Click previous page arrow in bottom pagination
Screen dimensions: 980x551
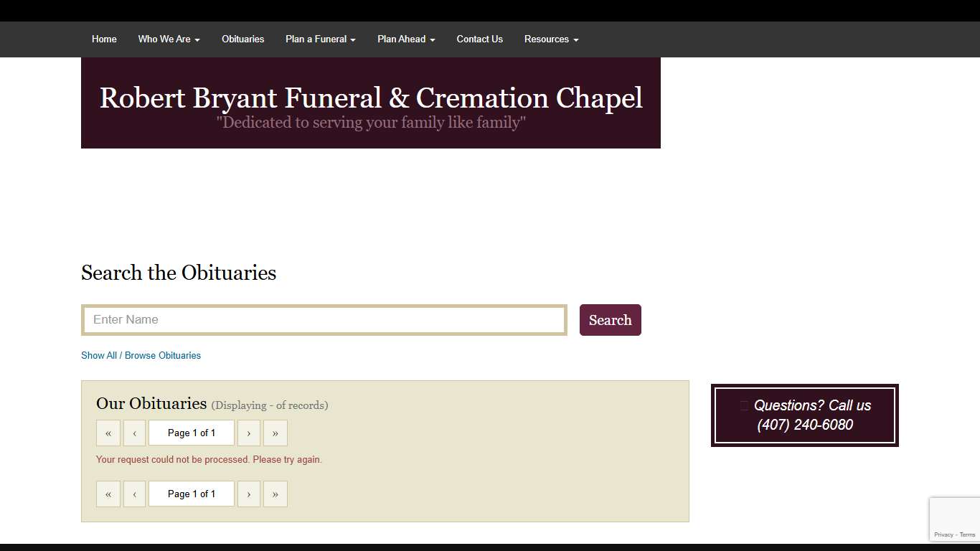(x=134, y=494)
